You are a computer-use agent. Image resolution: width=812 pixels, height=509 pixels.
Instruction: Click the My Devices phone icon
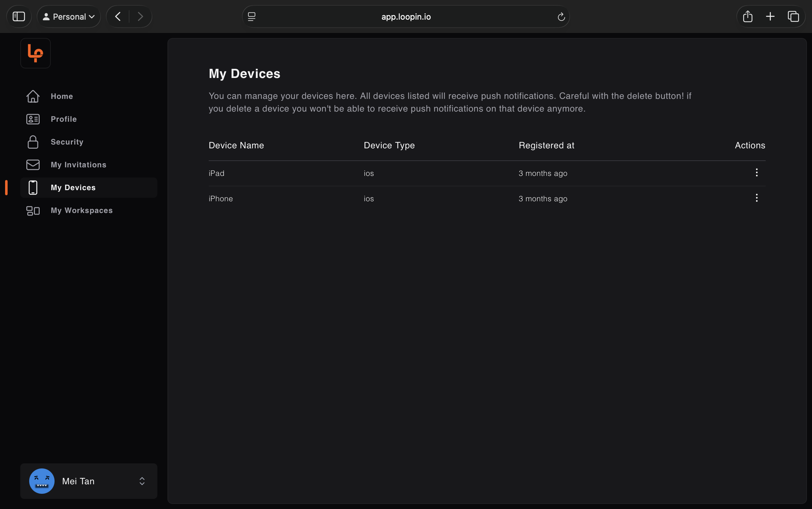[33, 188]
